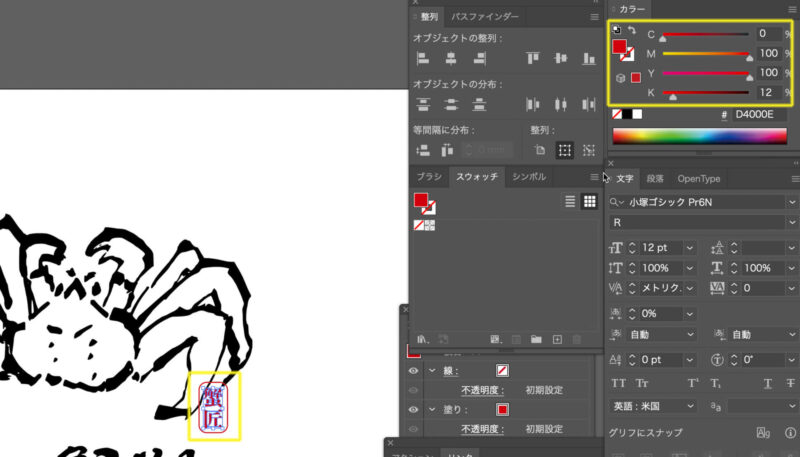
Task: Click the horizontal distribute center icon
Action: click(x=561, y=105)
